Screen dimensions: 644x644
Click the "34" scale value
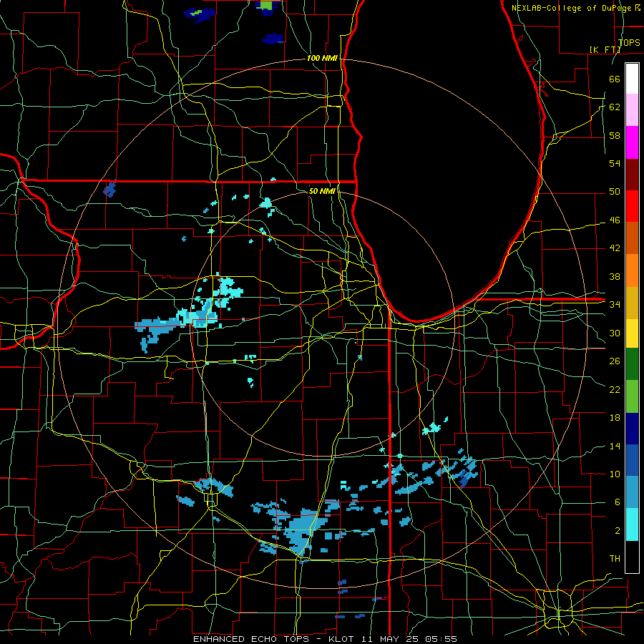(x=615, y=305)
